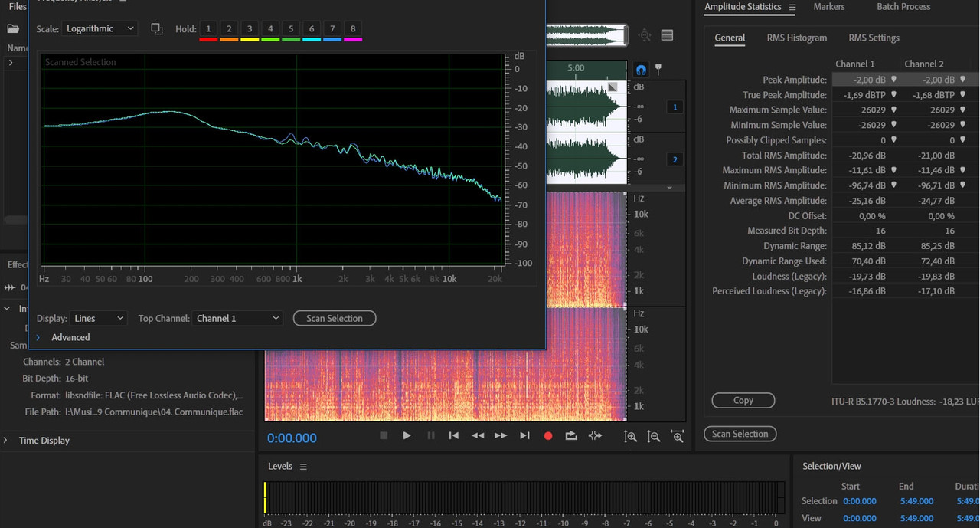Zoom in amplitude icon
This screenshot has height=528, width=980.
pos(630,437)
